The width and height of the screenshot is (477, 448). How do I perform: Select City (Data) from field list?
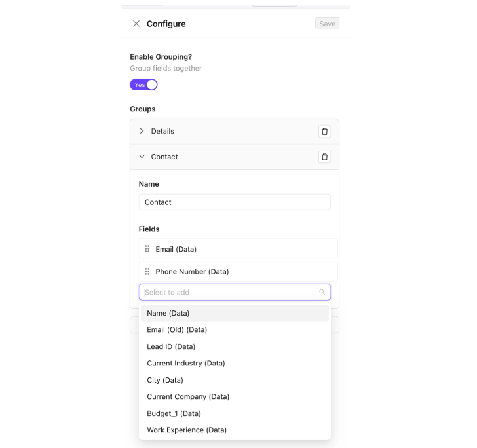165,380
